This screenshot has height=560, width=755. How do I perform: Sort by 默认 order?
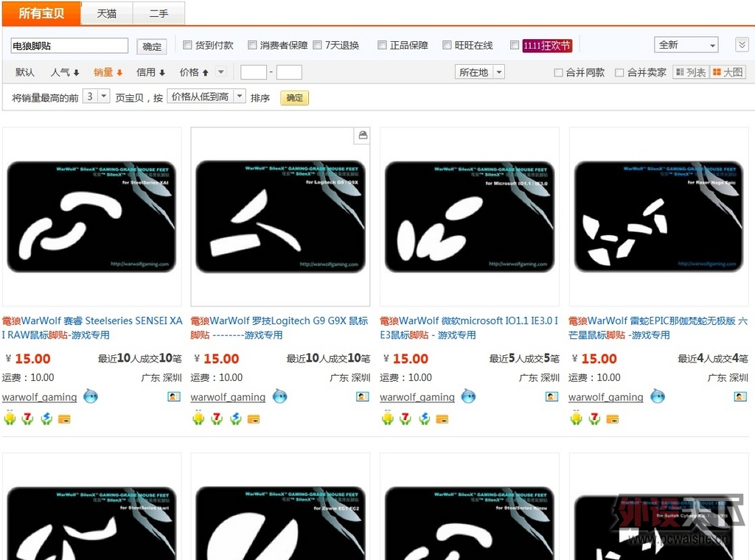coord(24,72)
